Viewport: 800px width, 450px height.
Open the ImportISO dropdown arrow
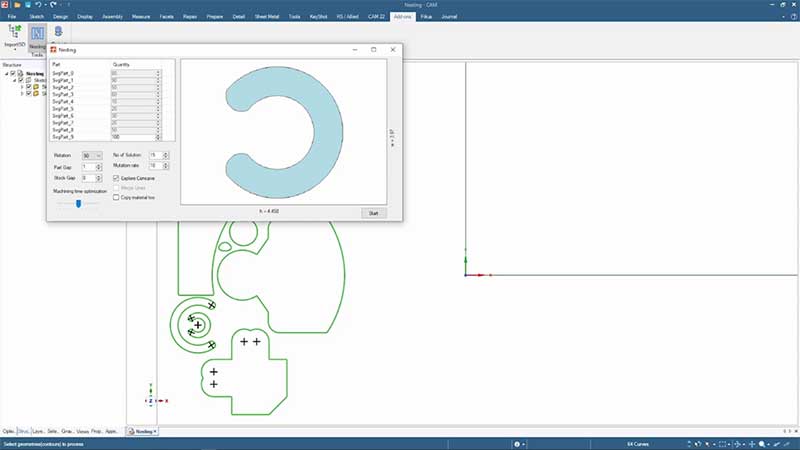14,49
